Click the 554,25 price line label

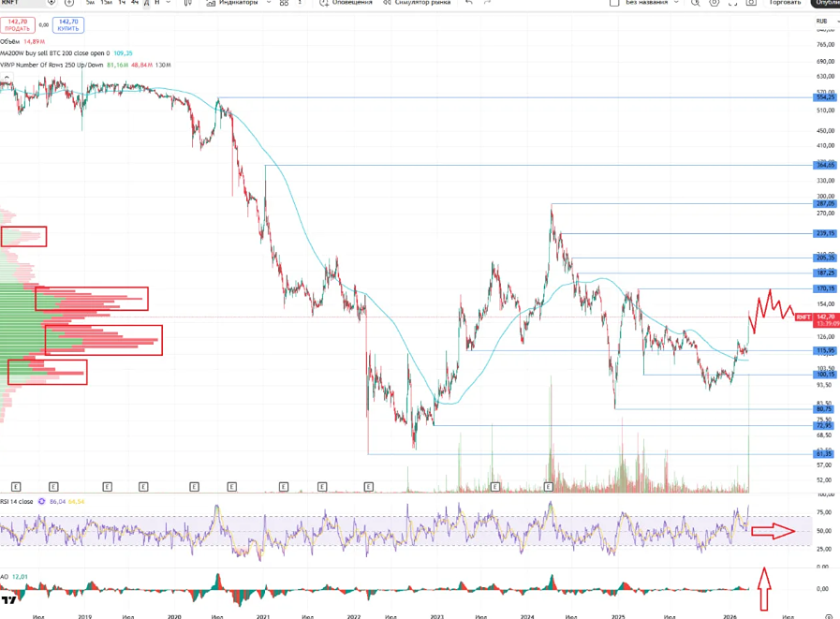(825, 97)
